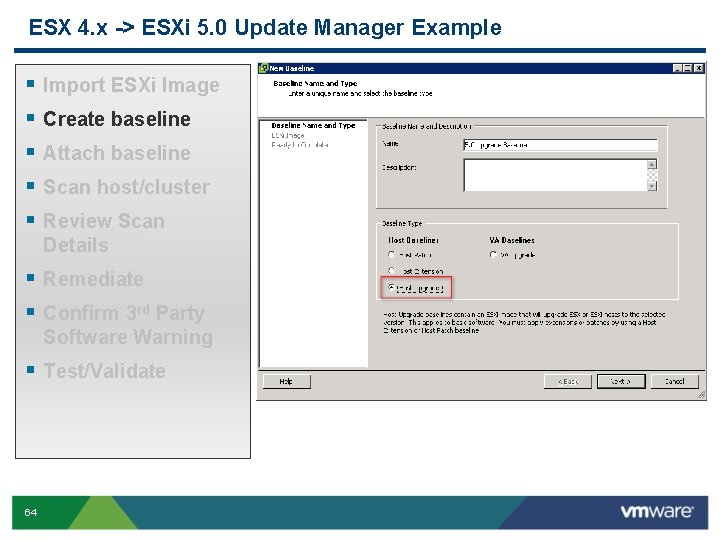This screenshot has width=720, height=540.
Task: Select the VA Upgrade radio button
Action: [x=493, y=254]
